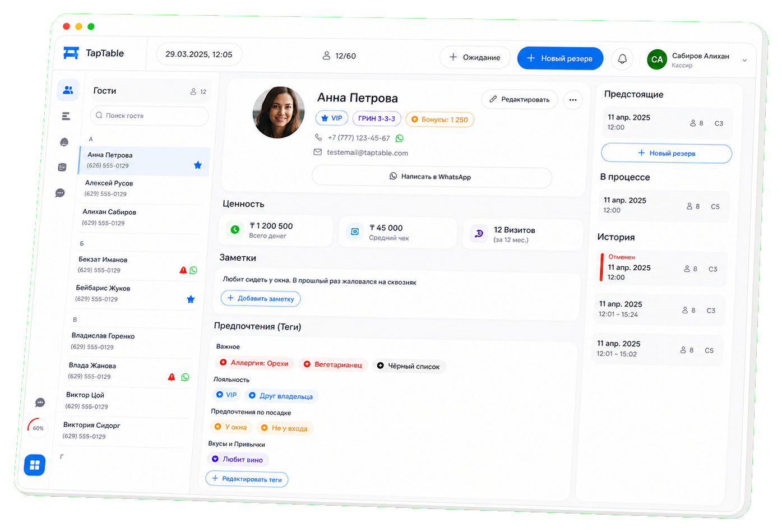Image resolution: width=782 pixels, height=532 pixels.
Task: Click WhatsApp icon next to phone number
Action: 399,138
